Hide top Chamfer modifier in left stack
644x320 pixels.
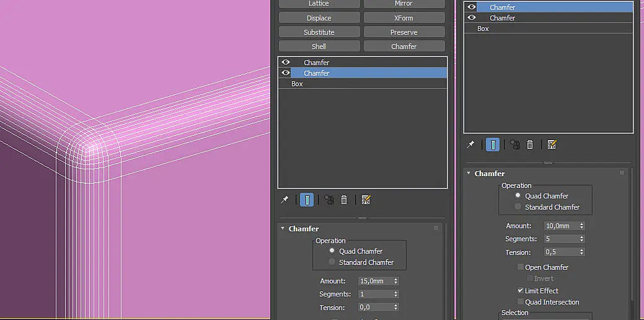pyautogui.click(x=286, y=62)
